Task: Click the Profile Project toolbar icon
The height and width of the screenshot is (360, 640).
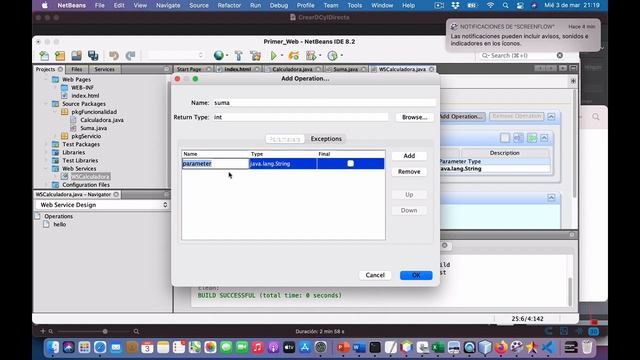Action: click(x=311, y=56)
